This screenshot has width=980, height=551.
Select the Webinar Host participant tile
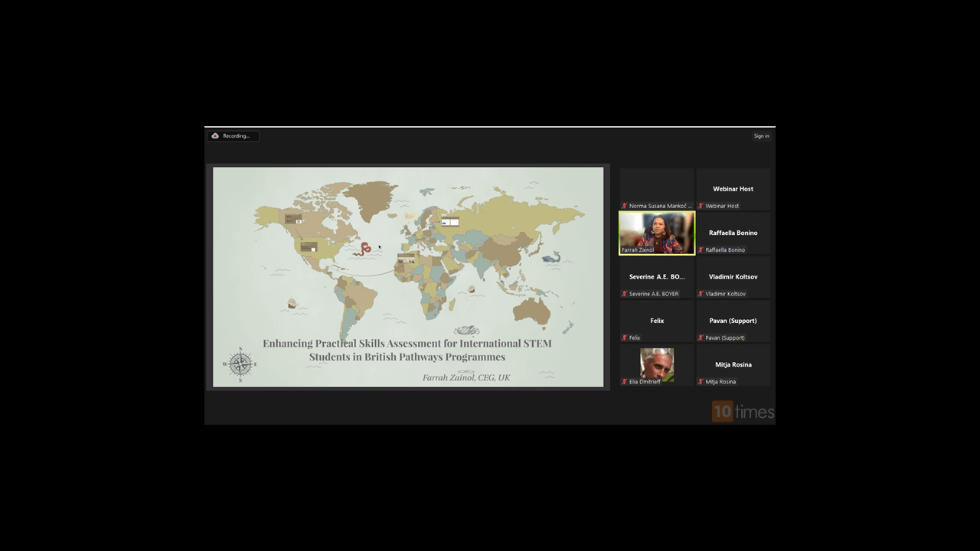point(733,189)
